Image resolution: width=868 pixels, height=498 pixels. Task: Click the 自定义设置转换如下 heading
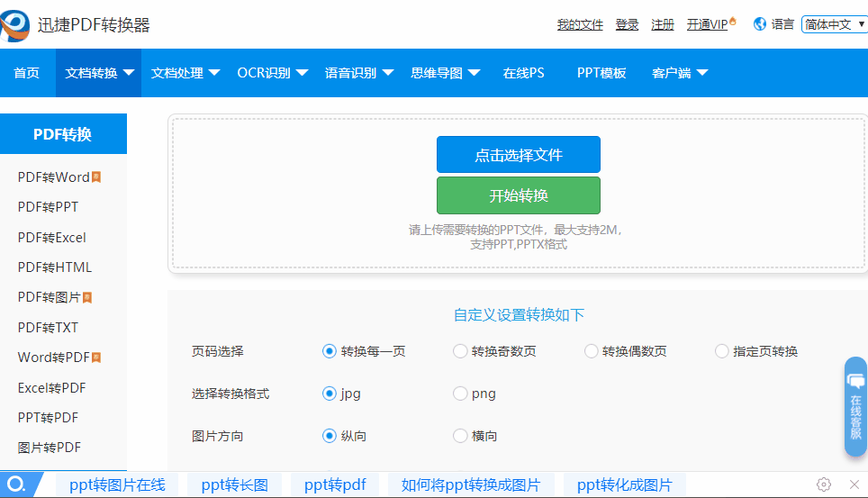pyautogui.click(x=519, y=315)
